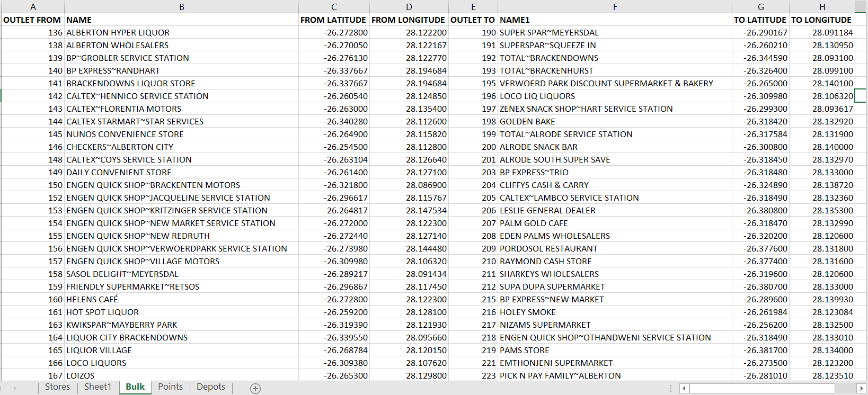Image resolution: width=868 pixels, height=395 pixels.
Task: Select cell BP~GROBLER SERVICE STATION
Action: (x=182, y=58)
